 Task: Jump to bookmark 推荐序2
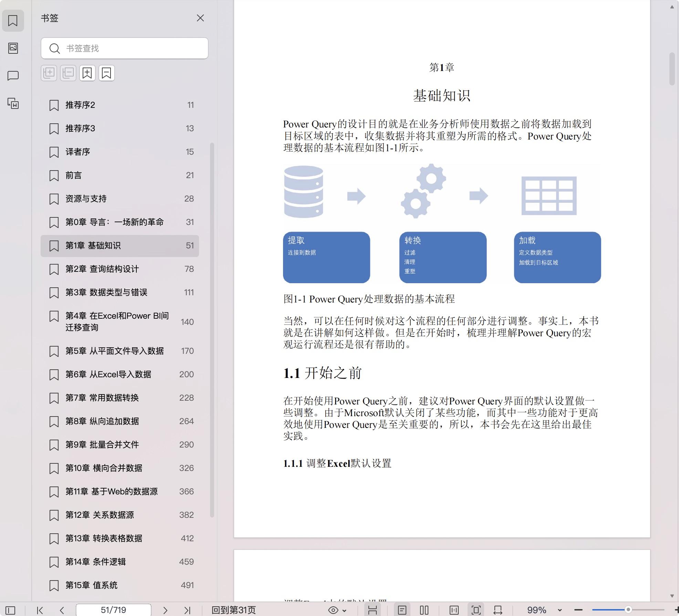(x=120, y=105)
